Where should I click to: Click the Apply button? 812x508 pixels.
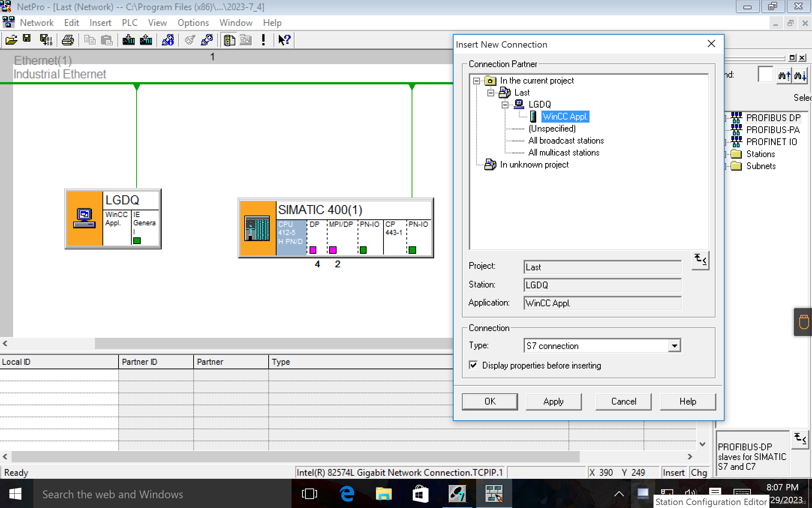pyautogui.click(x=553, y=402)
